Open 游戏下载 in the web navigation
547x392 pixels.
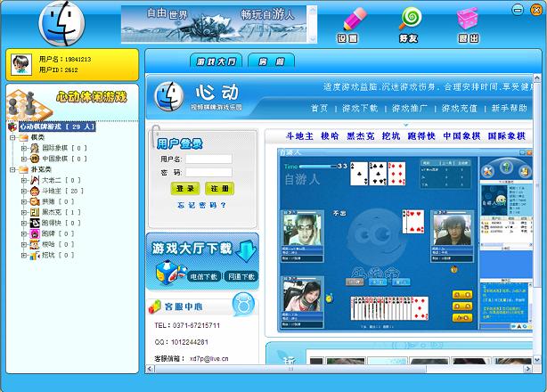coord(360,108)
